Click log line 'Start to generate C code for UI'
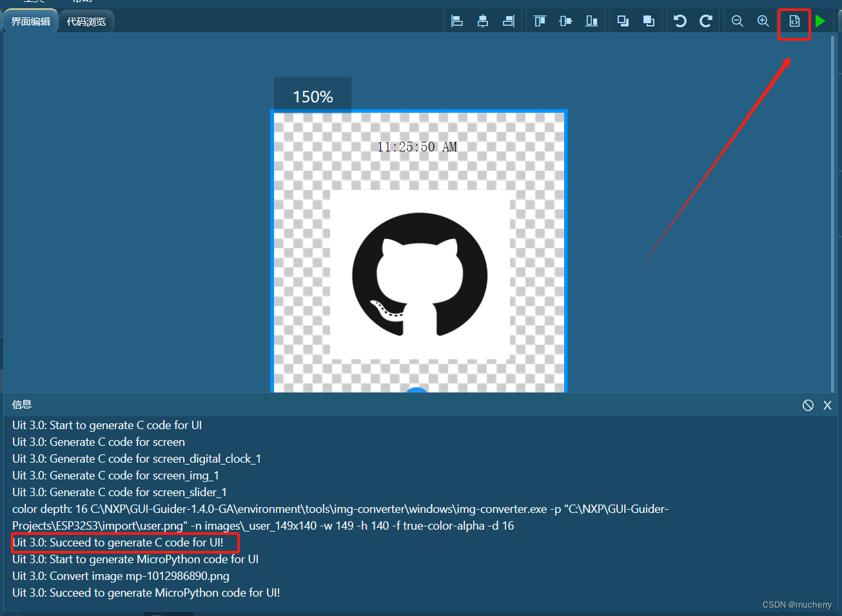Image resolution: width=842 pixels, height=616 pixels. pyautogui.click(x=107, y=425)
